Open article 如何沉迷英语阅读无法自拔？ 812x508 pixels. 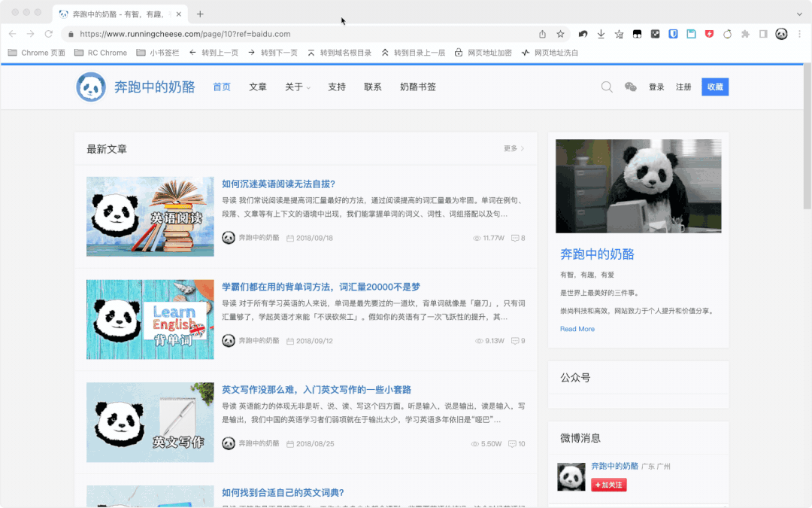coord(279,184)
